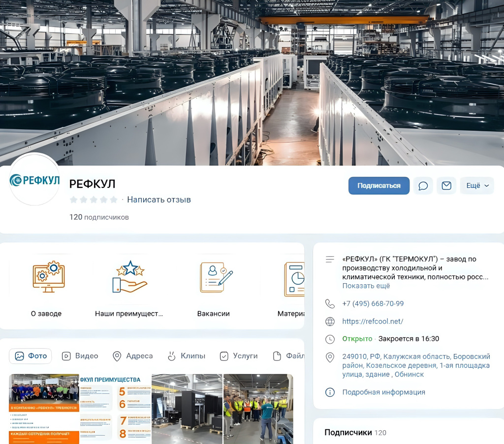Click the envelope mail icon
This screenshot has height=444, width=504.
[446, 186]
